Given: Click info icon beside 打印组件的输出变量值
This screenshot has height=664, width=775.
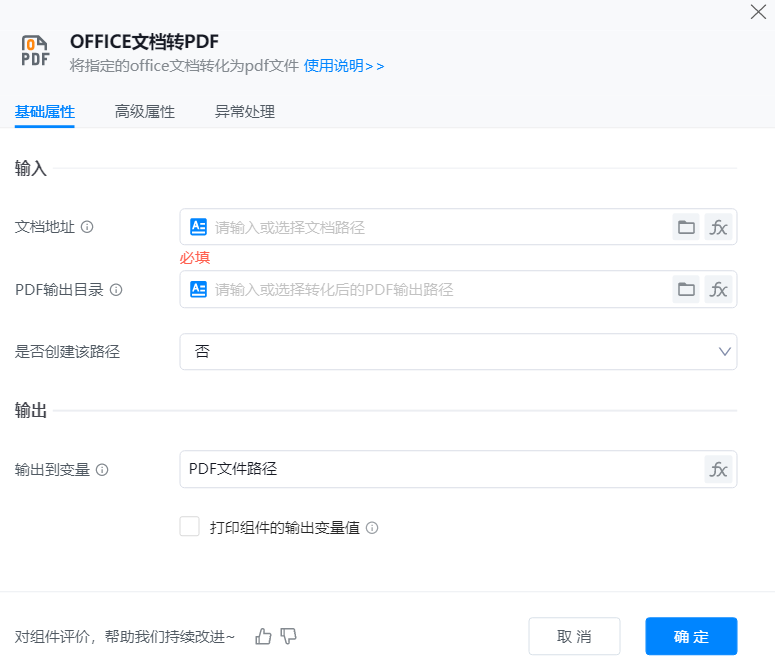Looking at the screenshot, I should [x=372, y=528].
